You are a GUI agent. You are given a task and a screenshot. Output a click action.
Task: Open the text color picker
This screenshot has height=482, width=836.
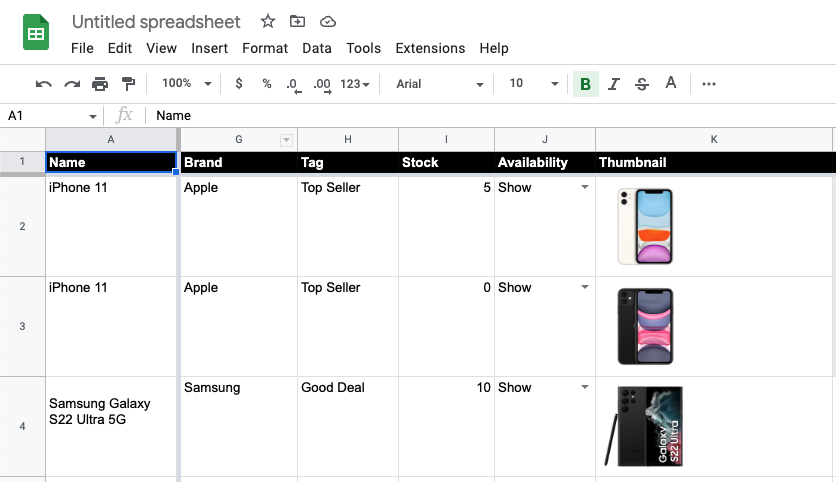671,83
